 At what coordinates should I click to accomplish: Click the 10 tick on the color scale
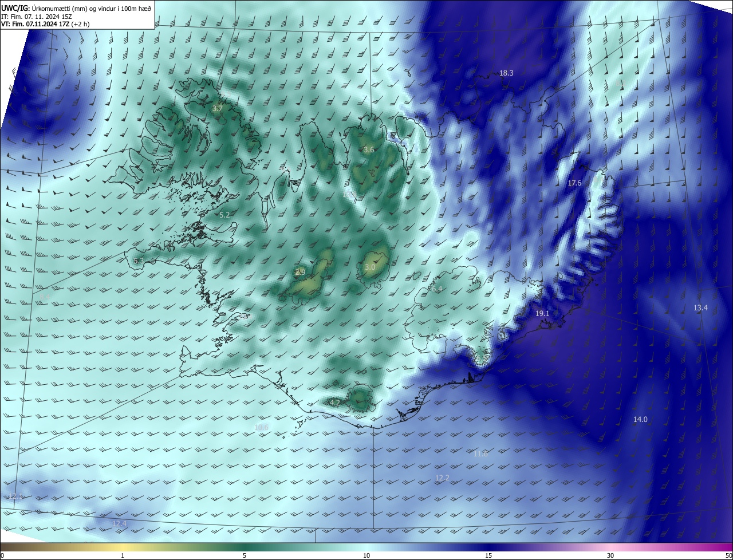(x=366, y=555)
